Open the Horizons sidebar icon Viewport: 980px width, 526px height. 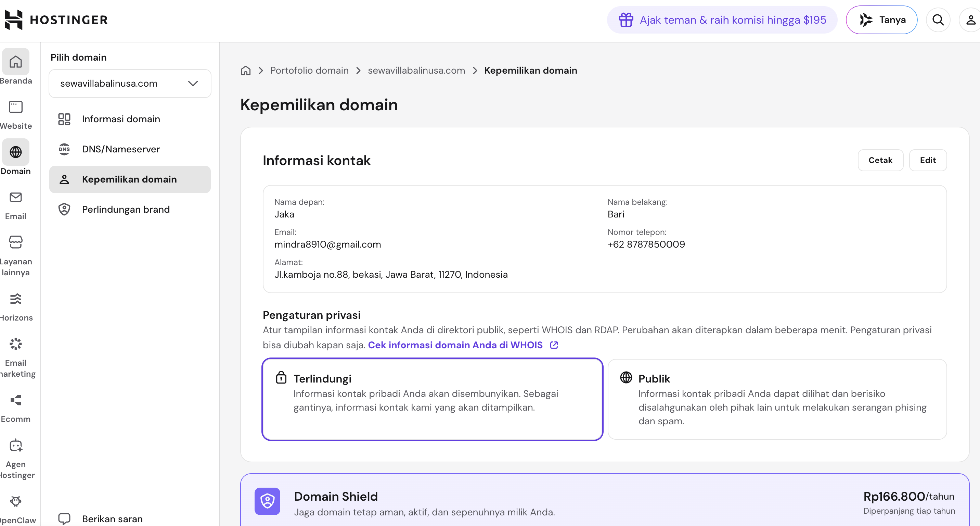tap(16, 299)
